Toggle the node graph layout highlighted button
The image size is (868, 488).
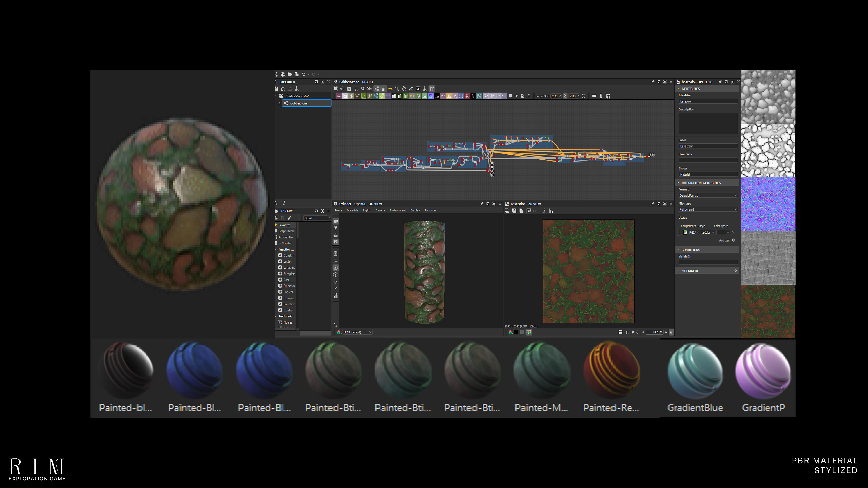377,89
